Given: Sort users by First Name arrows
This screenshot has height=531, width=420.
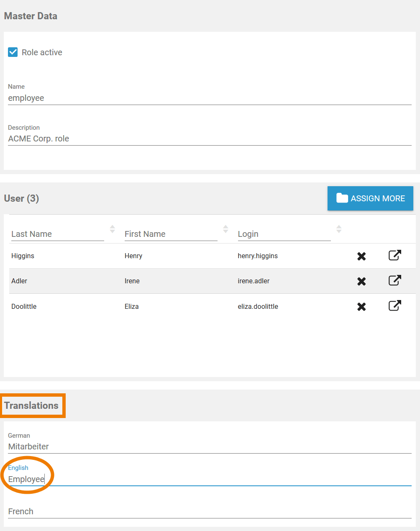Looking at the screenshot, I should point(225,229).
